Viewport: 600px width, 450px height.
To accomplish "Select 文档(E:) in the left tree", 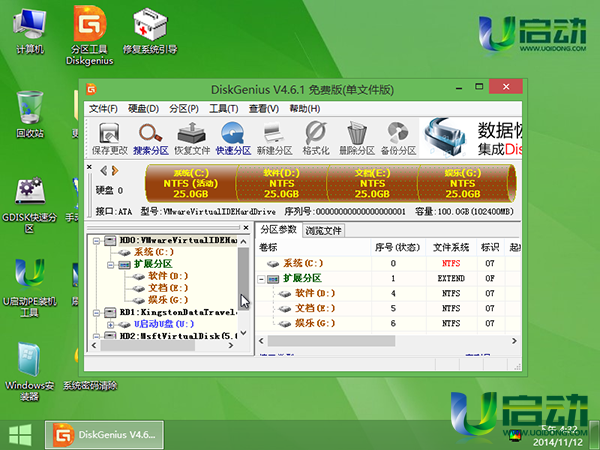I will 168,288.
